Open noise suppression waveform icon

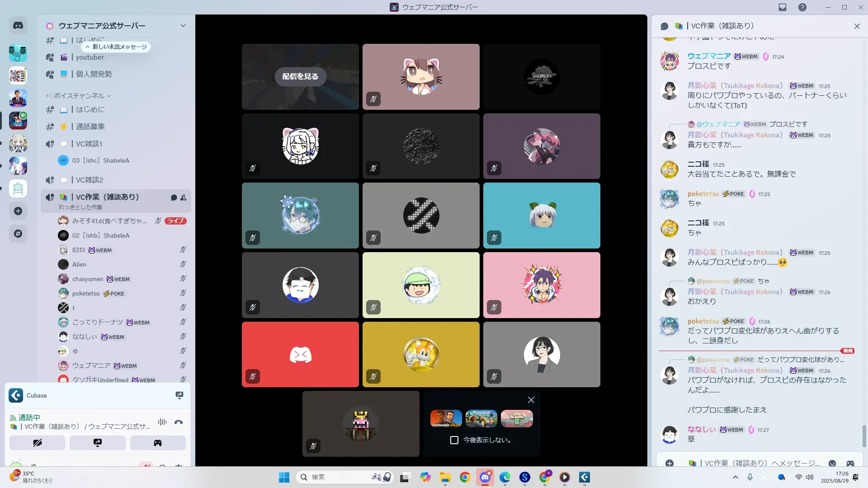pyautogui.click(x=162, y=422)
